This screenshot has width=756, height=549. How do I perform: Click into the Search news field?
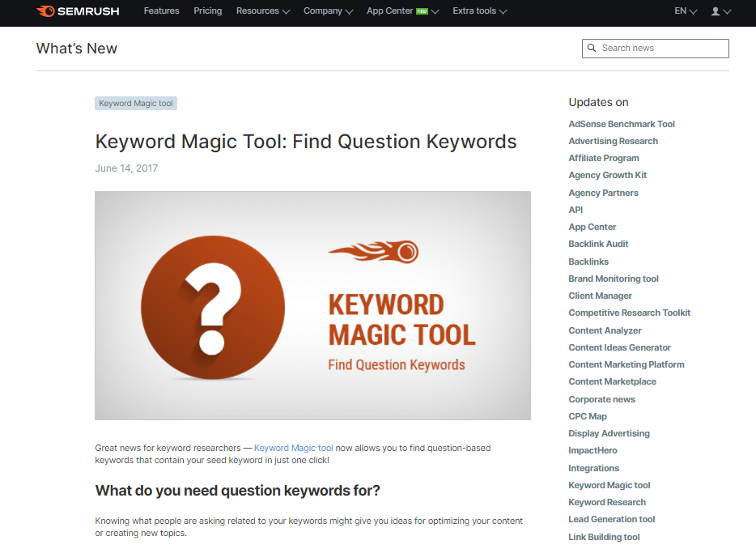pyautogui.click(x=656, y=49)
